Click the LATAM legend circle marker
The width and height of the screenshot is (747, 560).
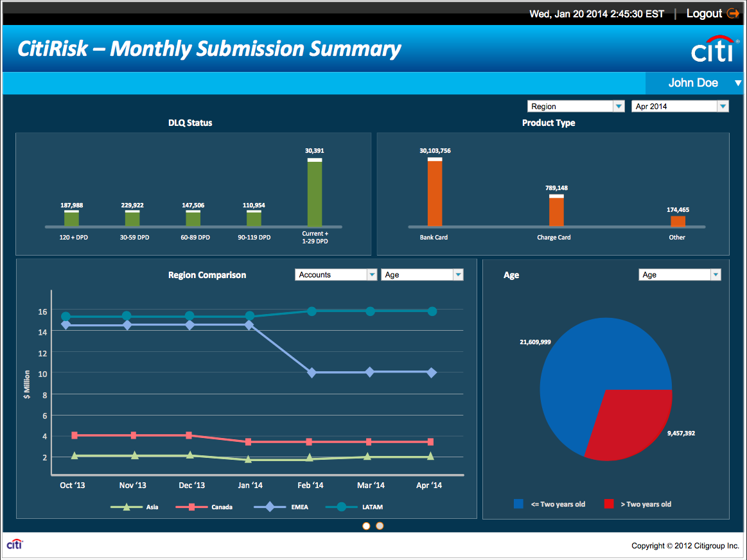coord(342,507)
